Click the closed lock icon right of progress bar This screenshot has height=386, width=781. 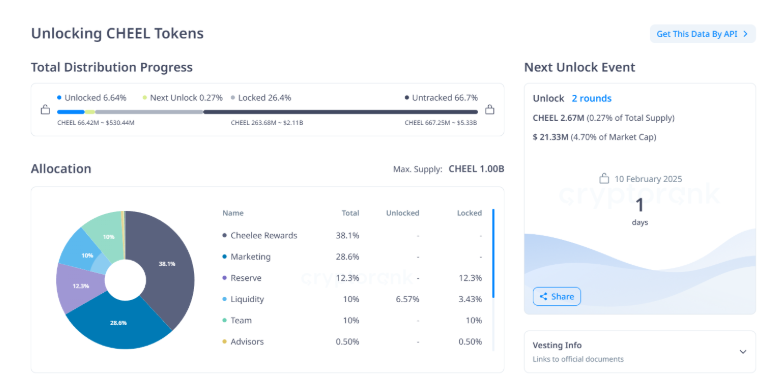[x=490, y=110]
